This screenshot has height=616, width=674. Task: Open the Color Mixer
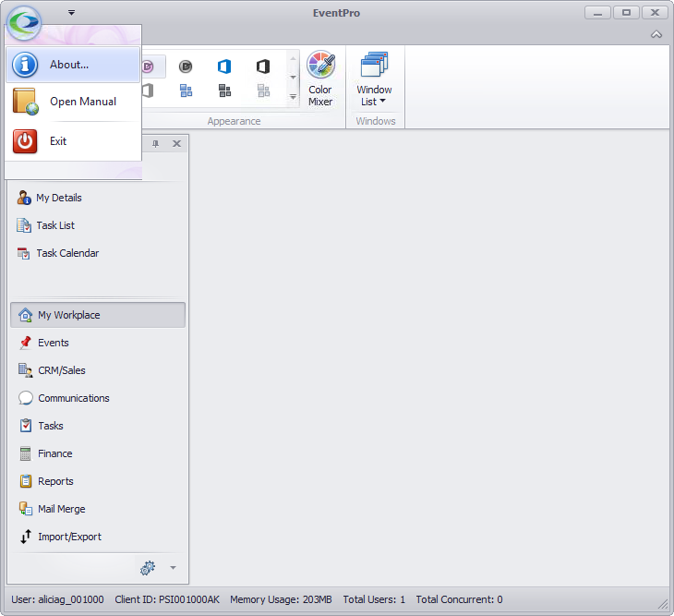pos(320,79)
